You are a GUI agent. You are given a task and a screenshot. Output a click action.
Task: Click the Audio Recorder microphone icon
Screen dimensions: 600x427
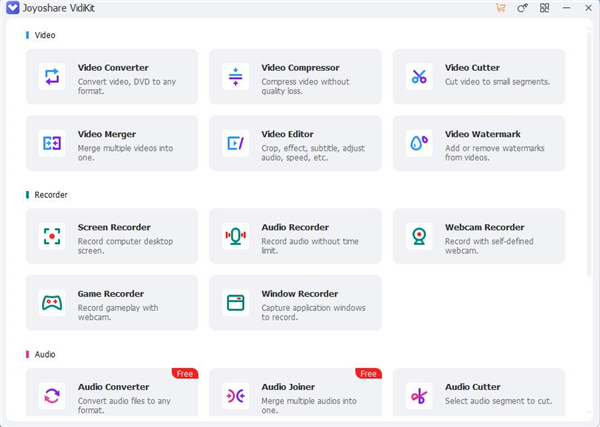point(235,236)
